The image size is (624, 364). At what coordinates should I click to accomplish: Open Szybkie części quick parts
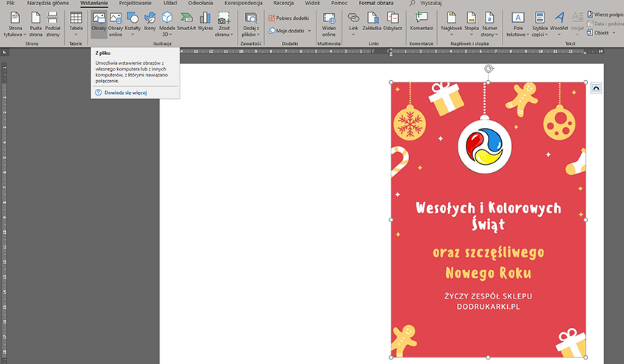[539, 24]
